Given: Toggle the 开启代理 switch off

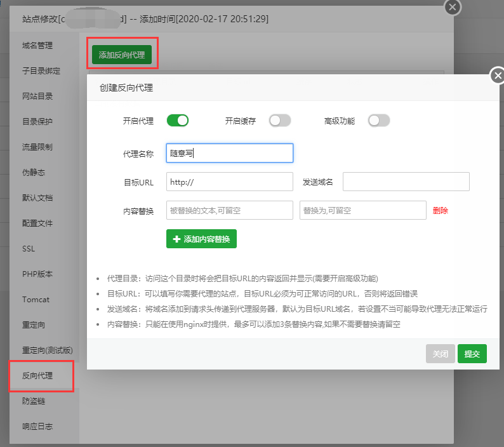Looking at the screenshot, I should point(178,121).
